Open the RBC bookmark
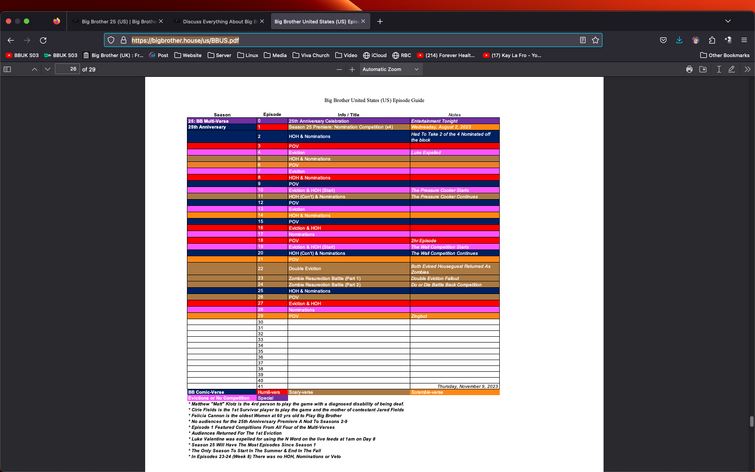 click(402, 55)
